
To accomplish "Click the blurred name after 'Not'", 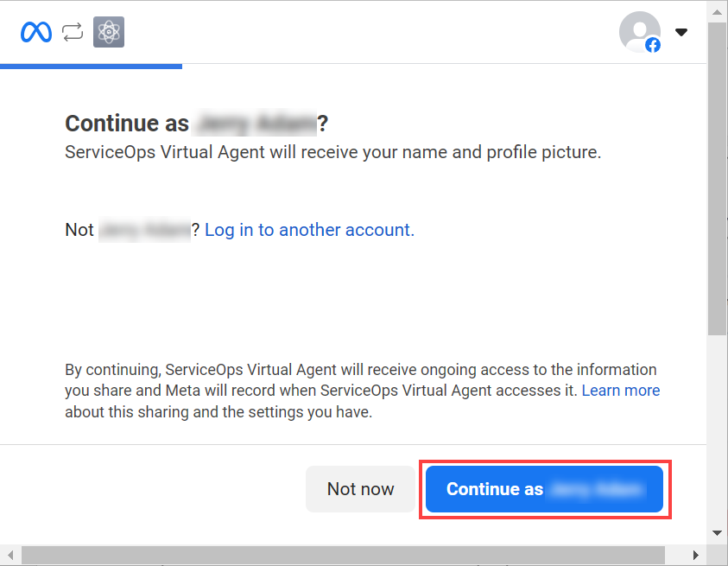I will pos(143,230).
